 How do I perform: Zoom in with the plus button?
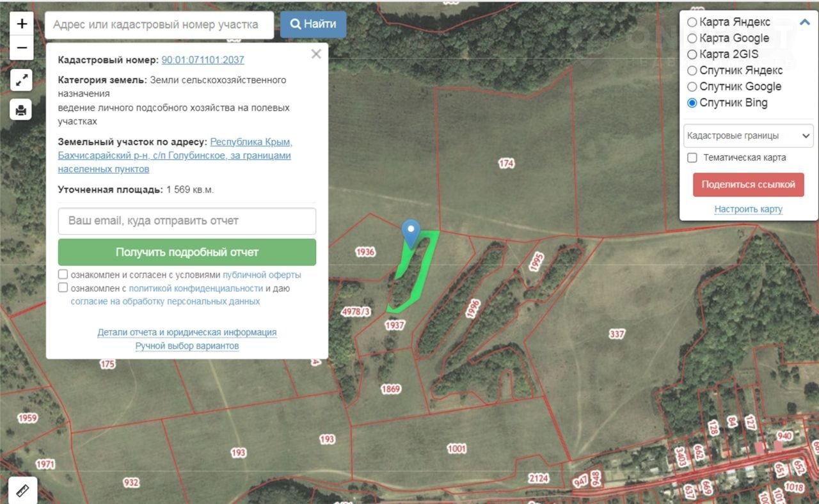[22, 24]
